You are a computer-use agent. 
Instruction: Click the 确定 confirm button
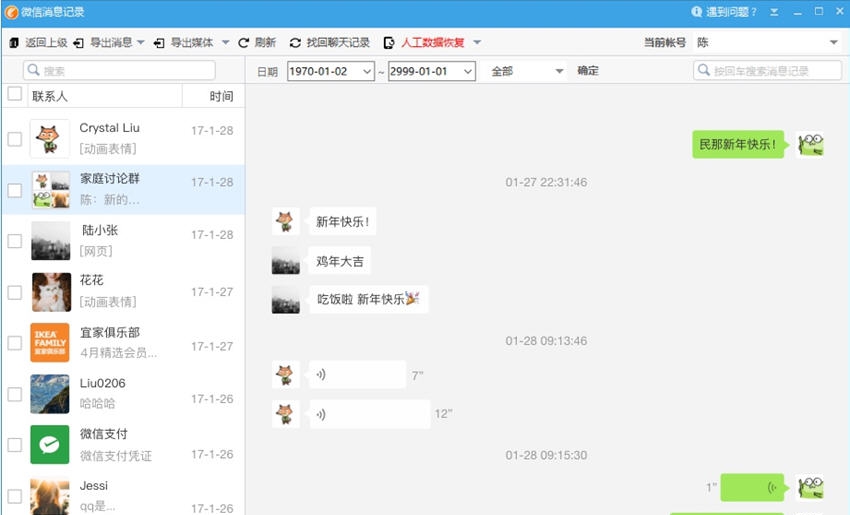tap(588, 70)
